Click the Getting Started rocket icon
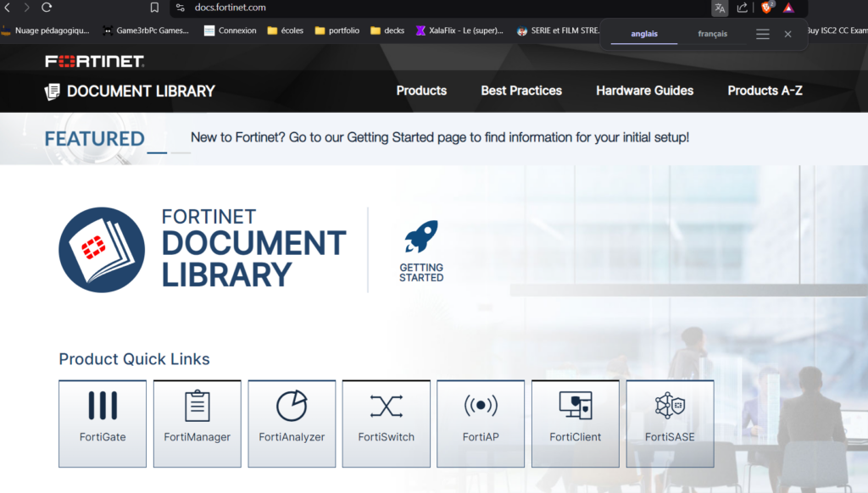Image resolution: width=868 pixels, height=493 pixels. point(421,236)
